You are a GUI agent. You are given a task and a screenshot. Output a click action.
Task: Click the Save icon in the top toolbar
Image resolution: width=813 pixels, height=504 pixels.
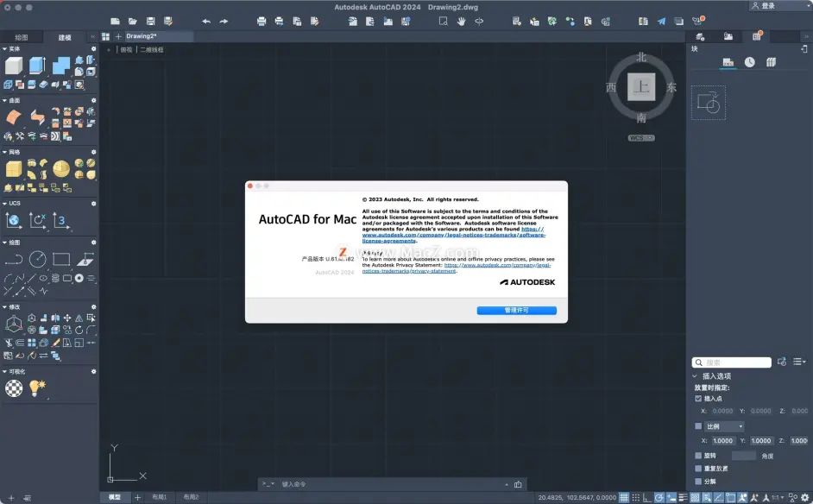point(150,20)
